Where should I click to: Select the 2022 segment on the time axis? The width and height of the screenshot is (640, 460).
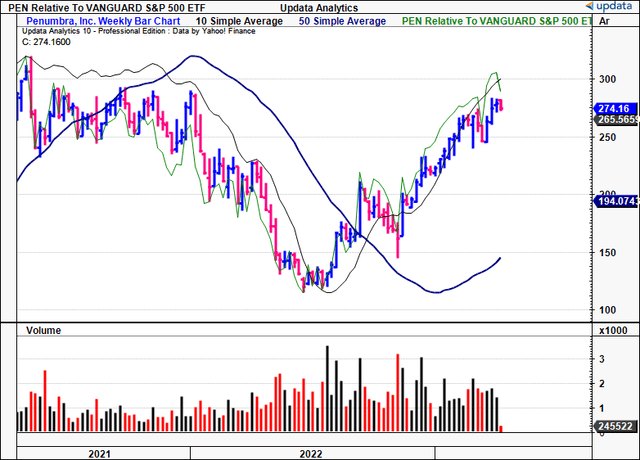point(313,453)
